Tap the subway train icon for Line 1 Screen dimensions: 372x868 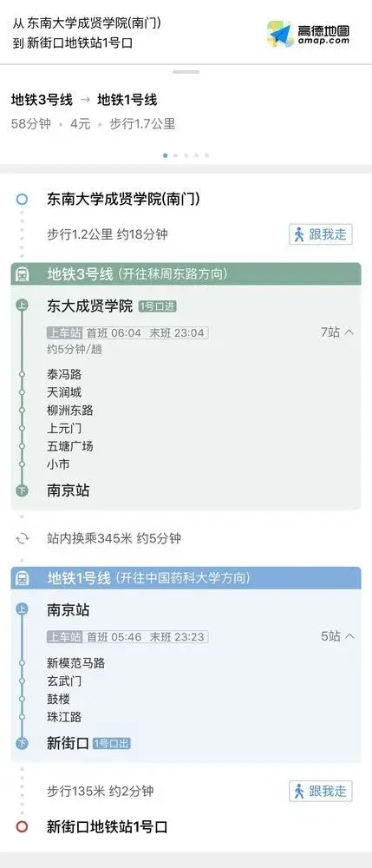(23, 578)
